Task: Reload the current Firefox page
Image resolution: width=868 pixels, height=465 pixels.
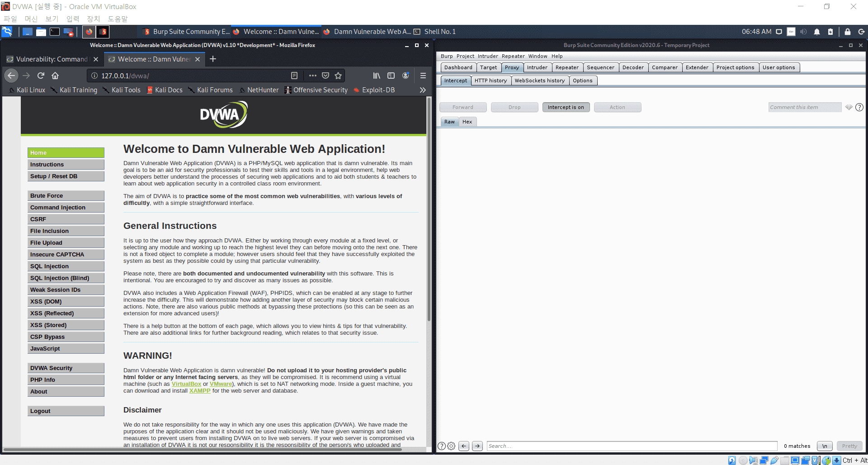Action: tap(41, 76)
